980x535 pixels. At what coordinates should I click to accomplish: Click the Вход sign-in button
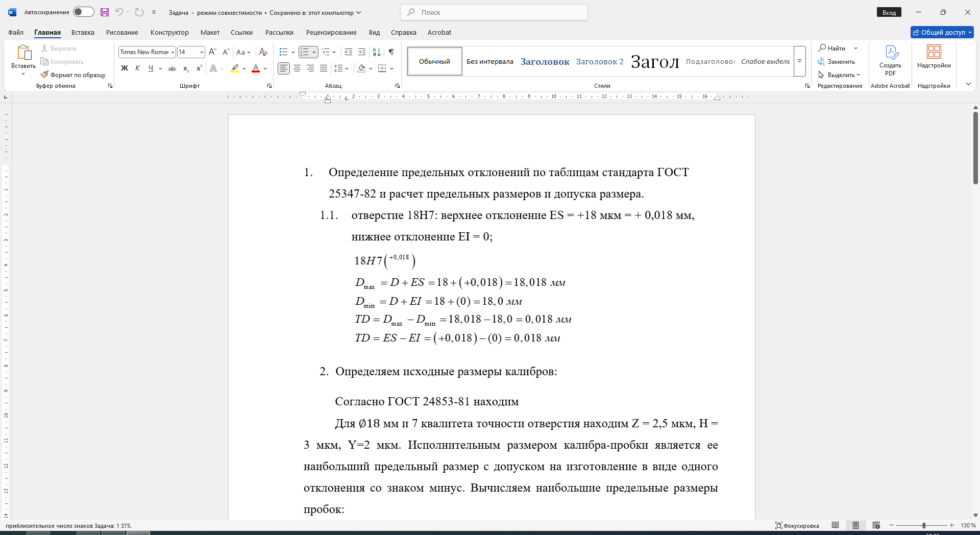(889, 12)
